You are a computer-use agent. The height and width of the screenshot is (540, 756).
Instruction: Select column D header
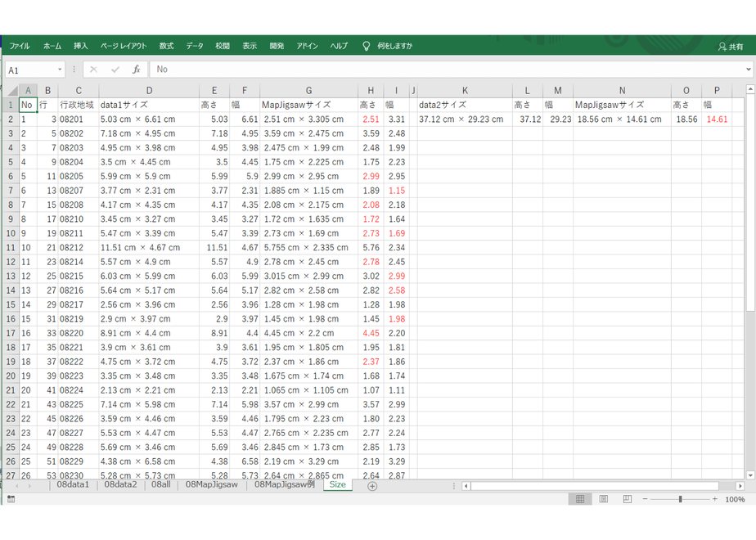pos(149,91)
